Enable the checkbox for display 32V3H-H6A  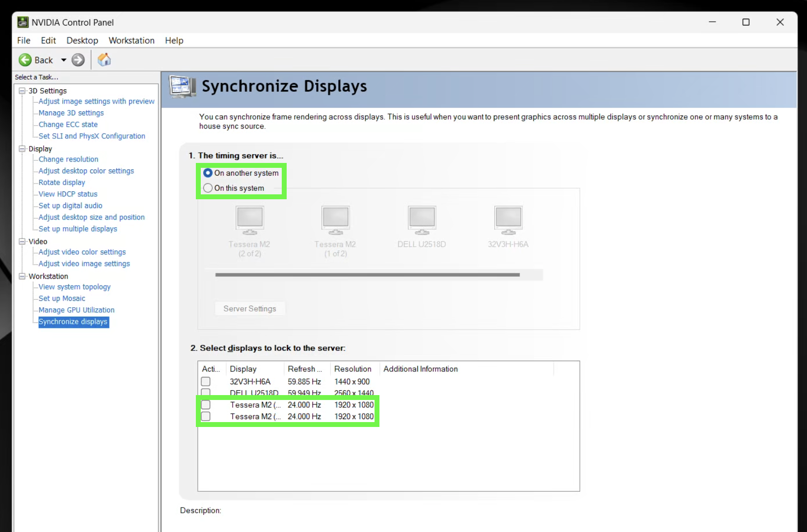coord(206,382)
